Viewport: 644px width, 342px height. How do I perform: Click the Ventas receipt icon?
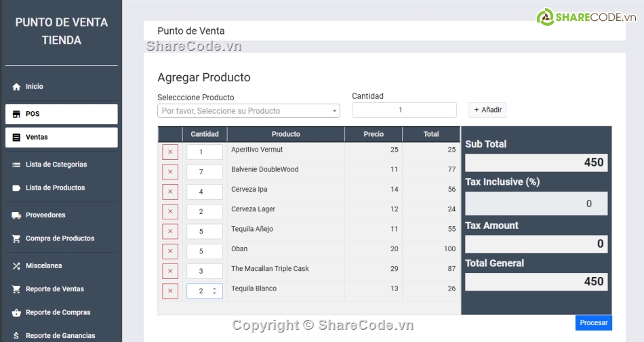point(16,137)
